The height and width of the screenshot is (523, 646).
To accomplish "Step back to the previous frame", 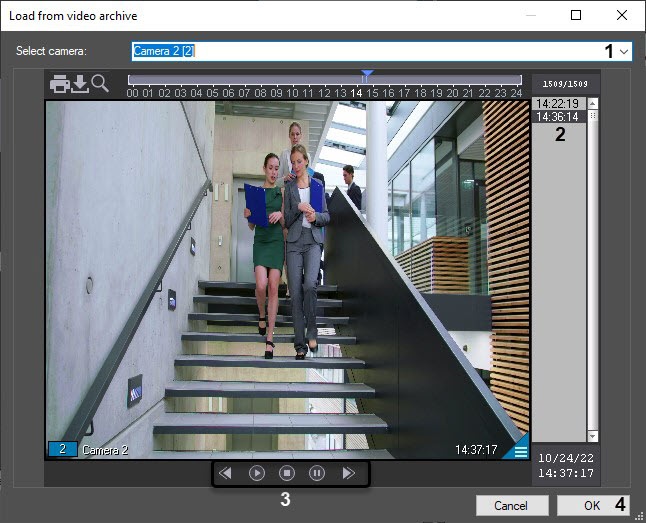I will [x=226, y=473].
